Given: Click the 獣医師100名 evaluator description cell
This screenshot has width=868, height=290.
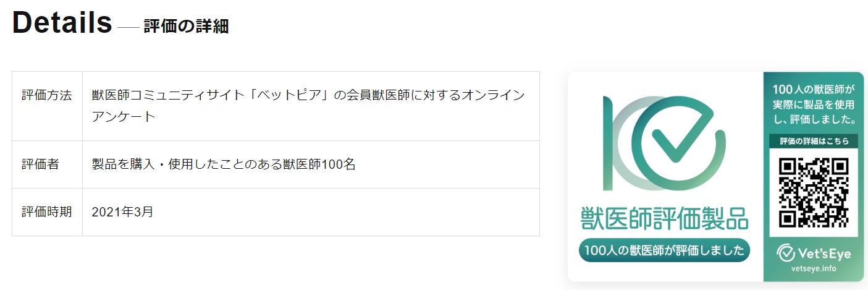Looking at the screenshot, I should tap(311, 164).
